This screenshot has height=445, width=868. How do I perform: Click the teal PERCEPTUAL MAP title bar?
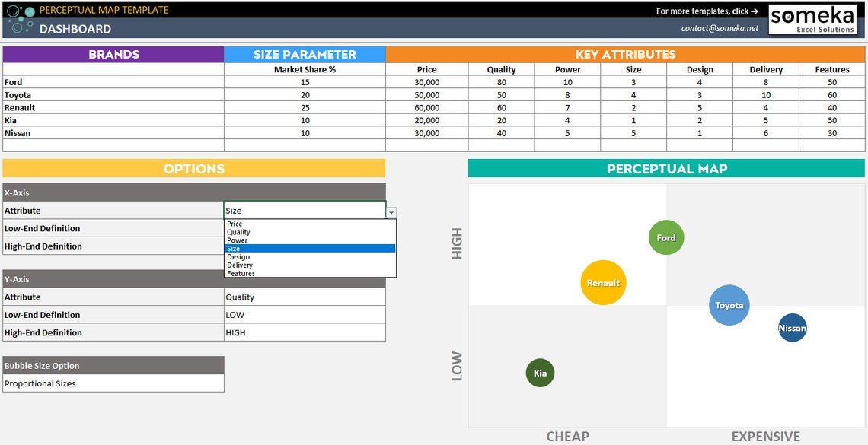click(666, 168)
